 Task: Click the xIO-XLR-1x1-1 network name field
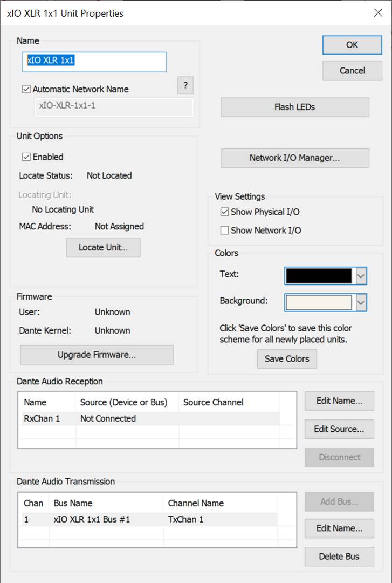click(x=114, y=107)
